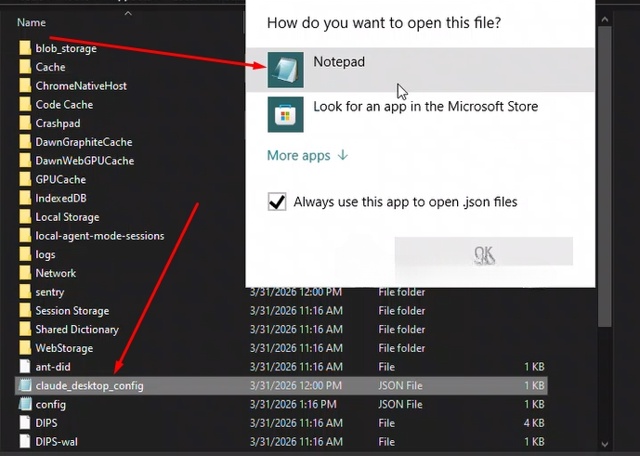
Task: Select the config JSON file icon
Action: pos(25,404)
